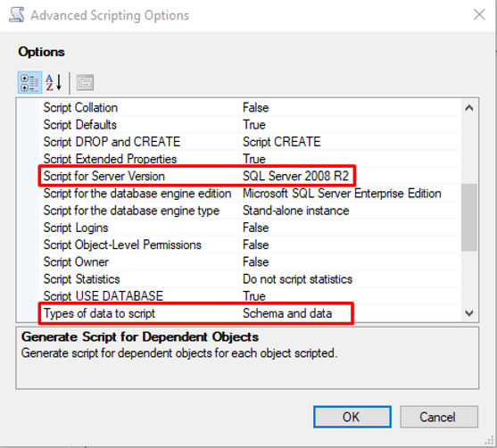Click the Generate Script for Dependent Objects heading
This screenshot has height=448, width=497.
[140, 336]
